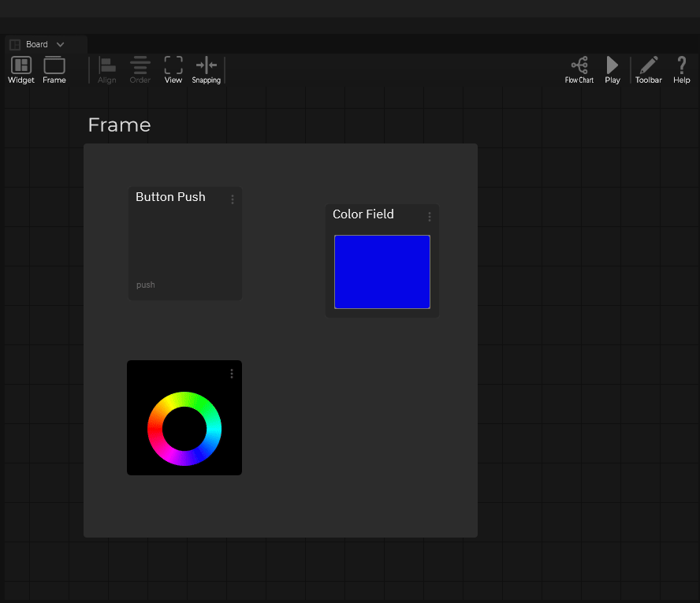Click the blue Color Field swatch
Viewport: 700px width, 603px height.
point(382,272)
